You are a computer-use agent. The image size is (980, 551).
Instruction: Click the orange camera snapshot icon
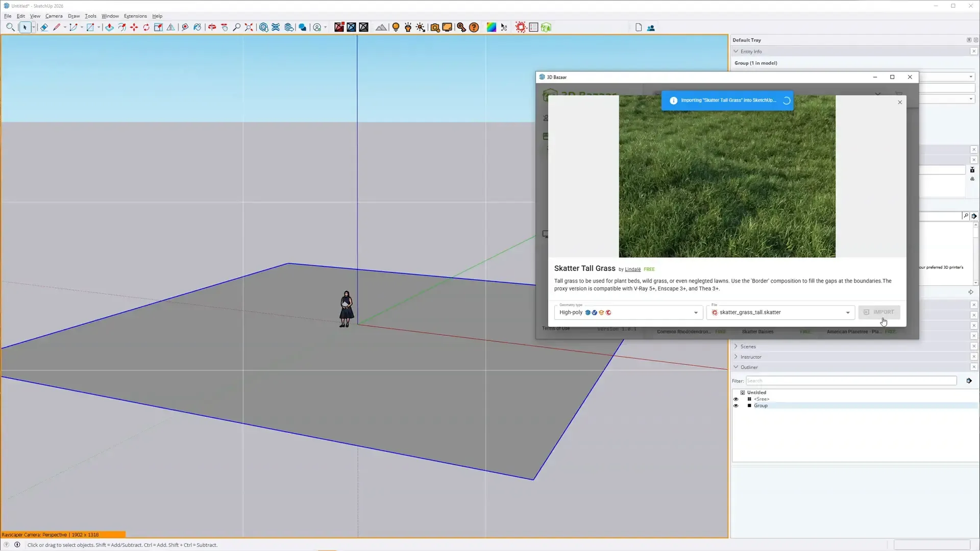[435, 27]
